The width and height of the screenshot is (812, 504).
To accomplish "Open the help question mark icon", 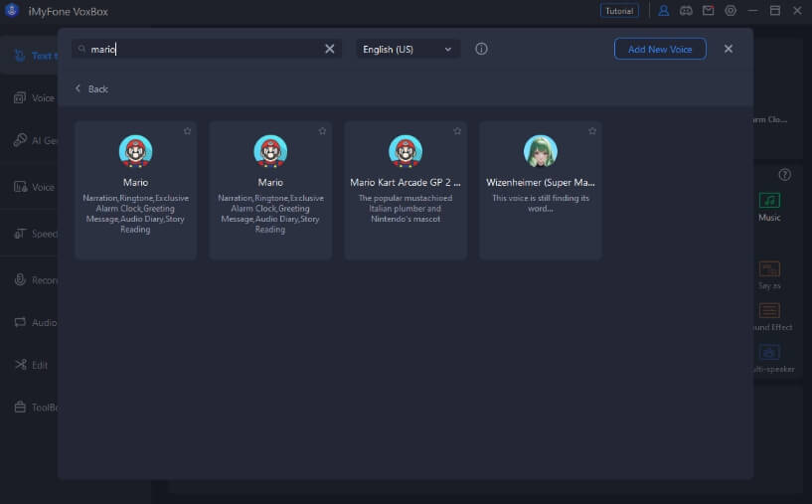I will [x=784, y=175].
